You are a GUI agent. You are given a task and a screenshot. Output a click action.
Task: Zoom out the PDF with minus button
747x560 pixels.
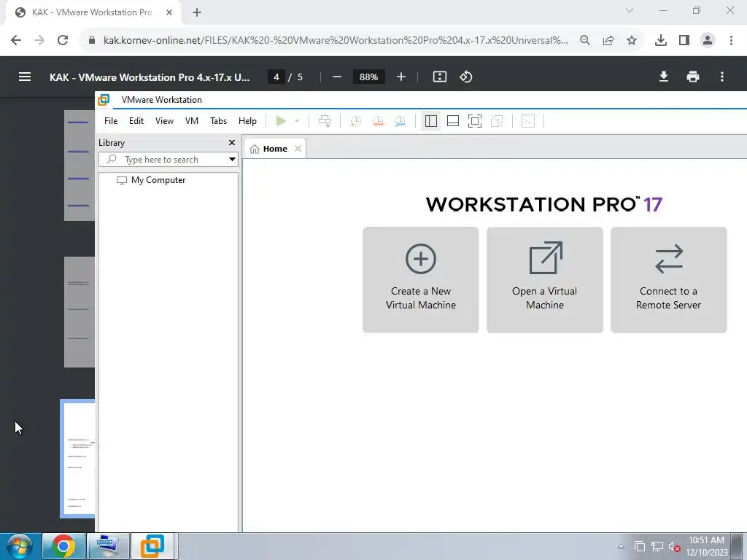[x=337, y=77]
